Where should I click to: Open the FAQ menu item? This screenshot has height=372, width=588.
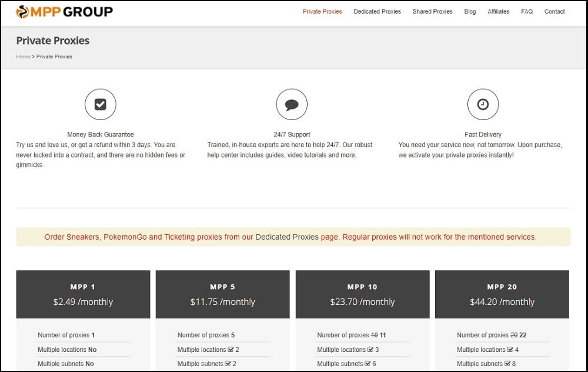[x=527, y=12]
